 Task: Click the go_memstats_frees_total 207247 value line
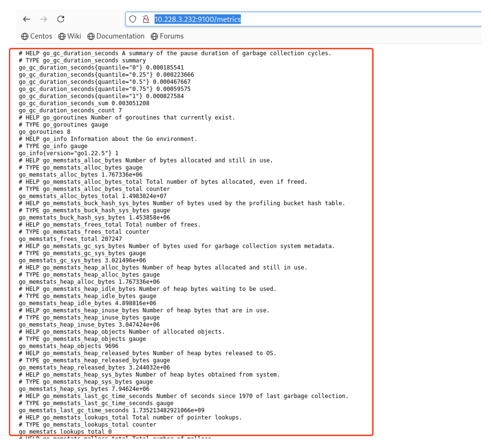click(70, 239)
